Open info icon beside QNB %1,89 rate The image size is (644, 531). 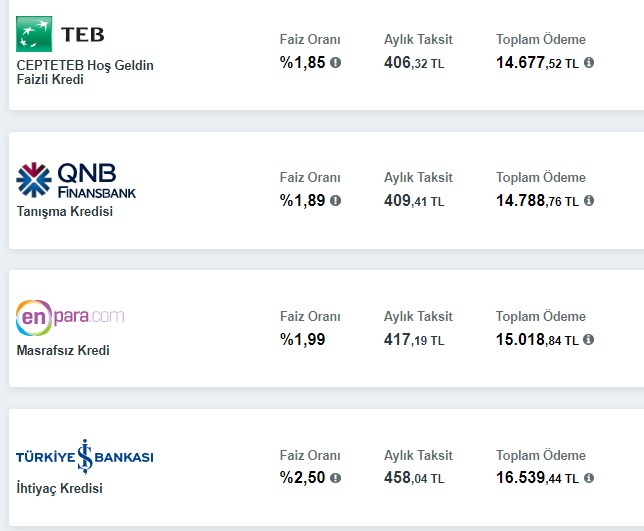(x=336, y=200)
